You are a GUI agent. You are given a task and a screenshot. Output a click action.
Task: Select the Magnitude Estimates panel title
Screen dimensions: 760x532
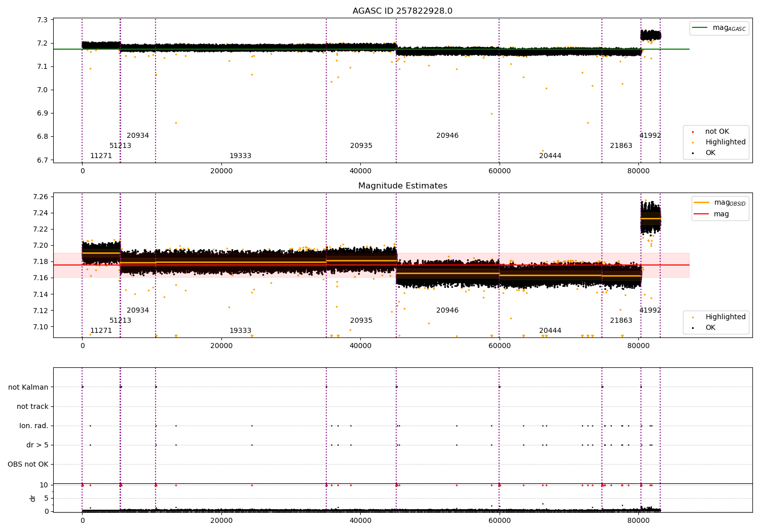pos(403,186)
